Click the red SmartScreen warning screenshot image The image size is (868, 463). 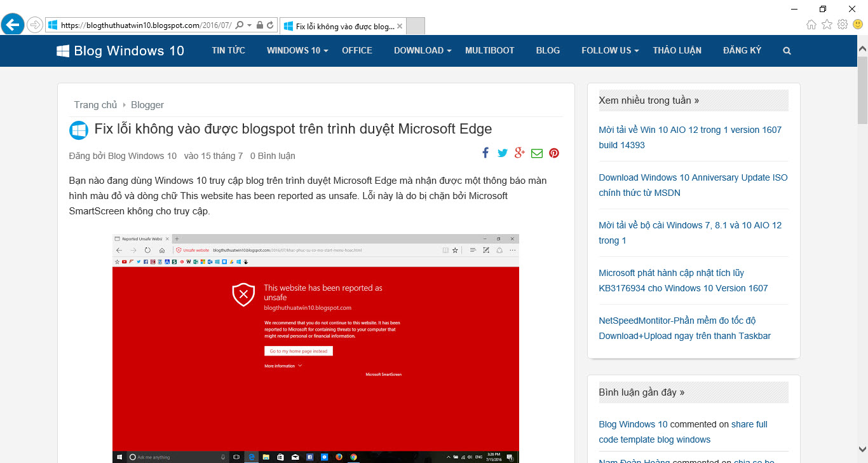(x=316, y=349)
